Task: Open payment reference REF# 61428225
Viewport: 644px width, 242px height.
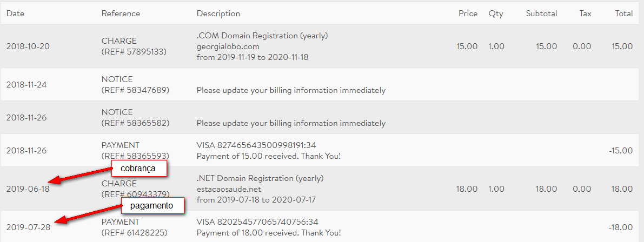Action: [x=135, y=233]
